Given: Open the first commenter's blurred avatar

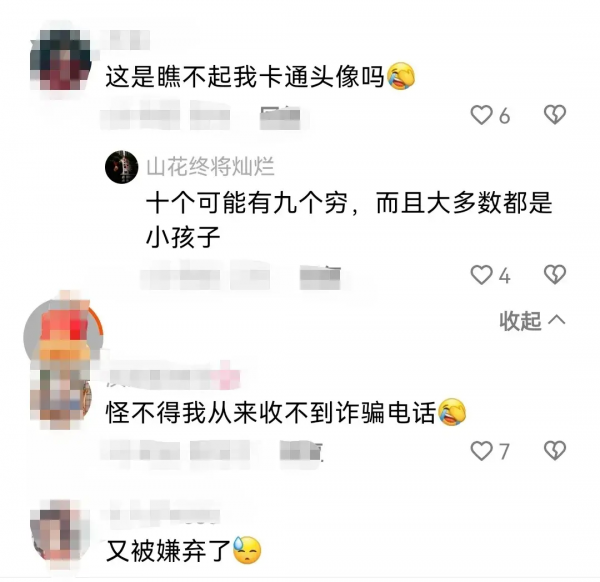Looking at the screenshot, I should tap(60, 60).
